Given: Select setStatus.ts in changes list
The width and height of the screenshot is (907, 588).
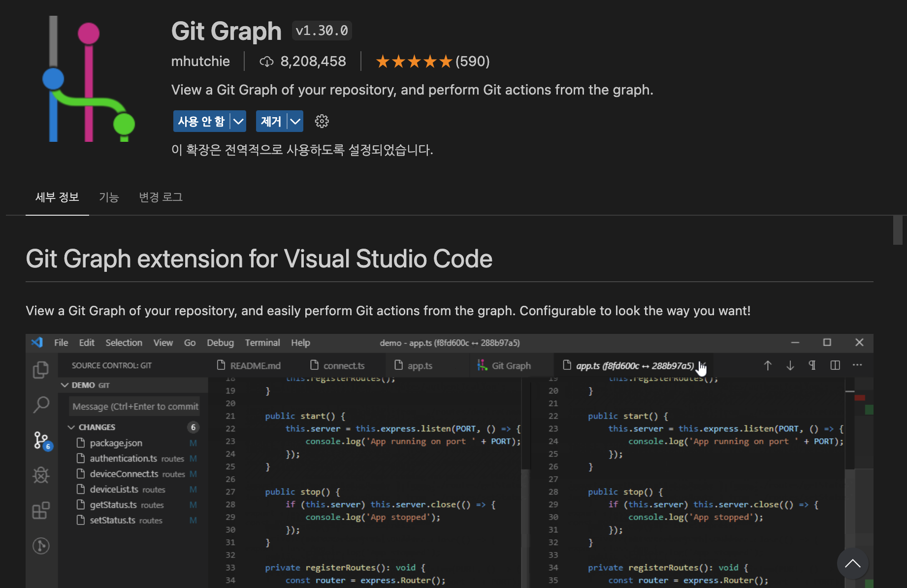Looking at the screenshot, I should click(132, 520).
